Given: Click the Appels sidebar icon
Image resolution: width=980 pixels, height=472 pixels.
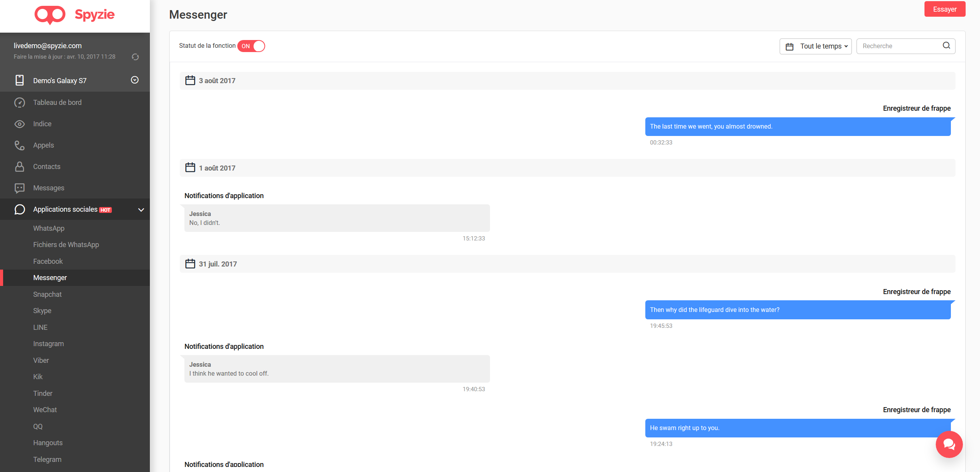Looking at the screenshot, I should click(x=19, y=145).
